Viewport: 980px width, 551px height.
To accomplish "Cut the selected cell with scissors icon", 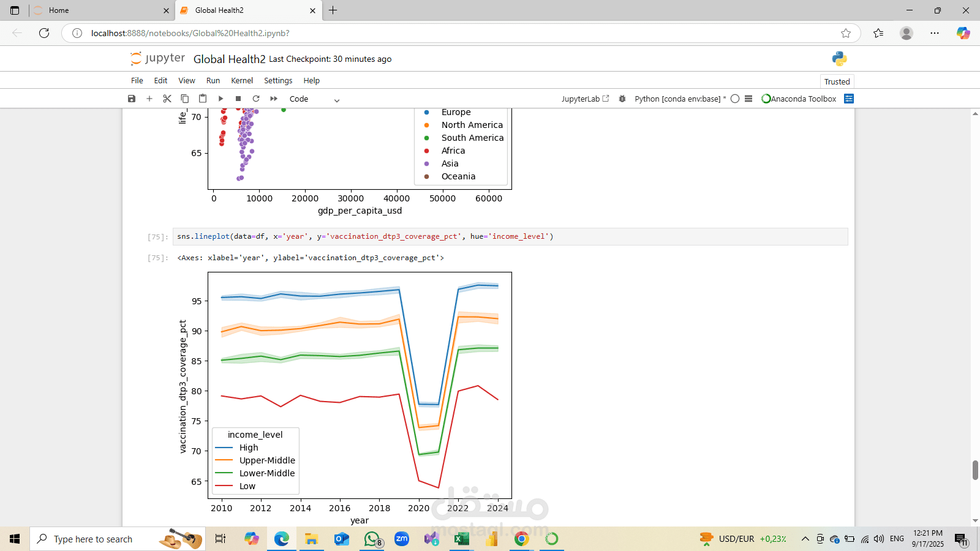I will pos(167,99).
